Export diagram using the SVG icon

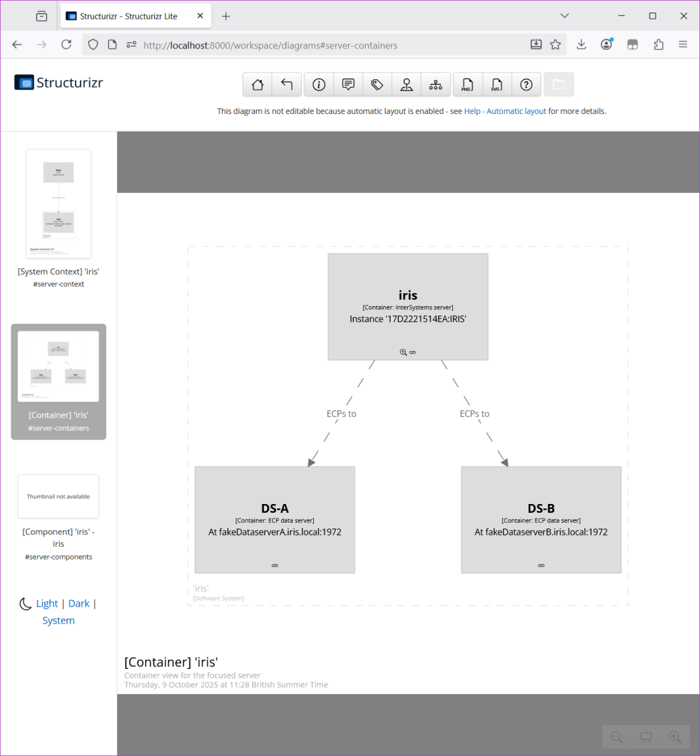click(x=496, y=85)
